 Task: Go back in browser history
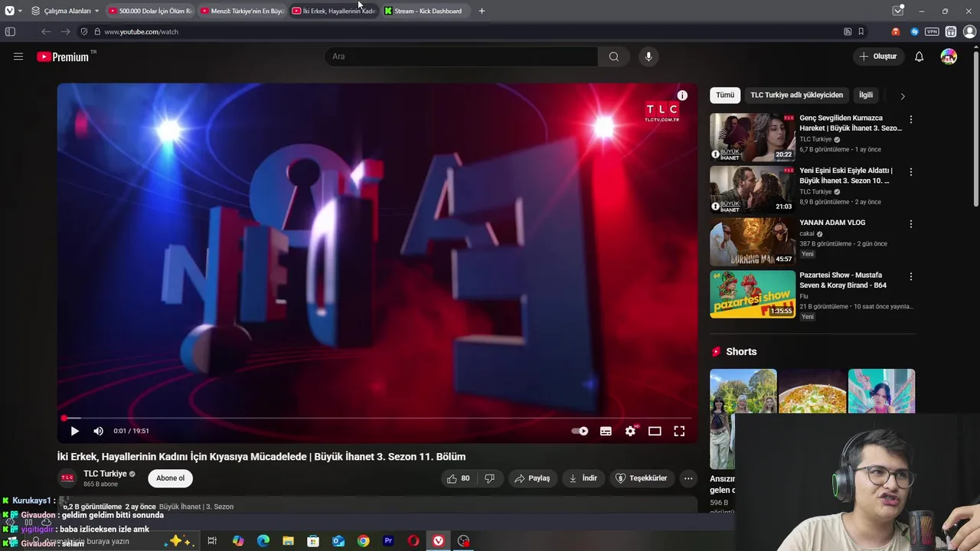46,31
